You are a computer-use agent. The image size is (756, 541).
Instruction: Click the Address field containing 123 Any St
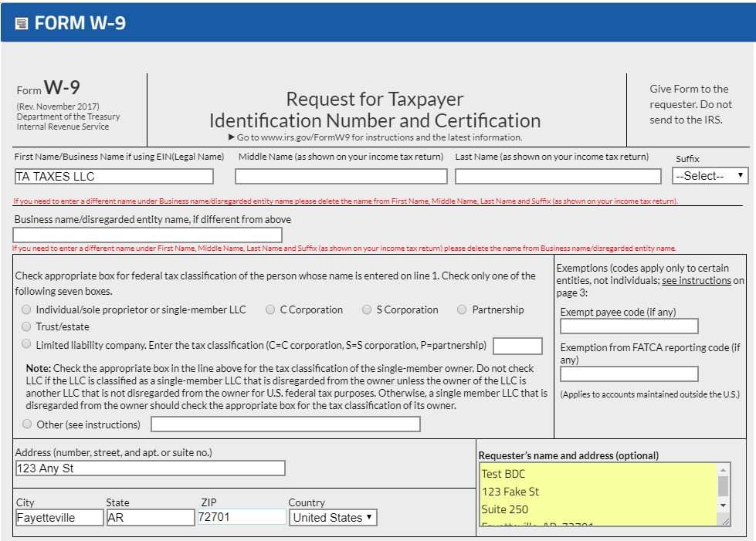pyautogui.click(x=150, y=468)
